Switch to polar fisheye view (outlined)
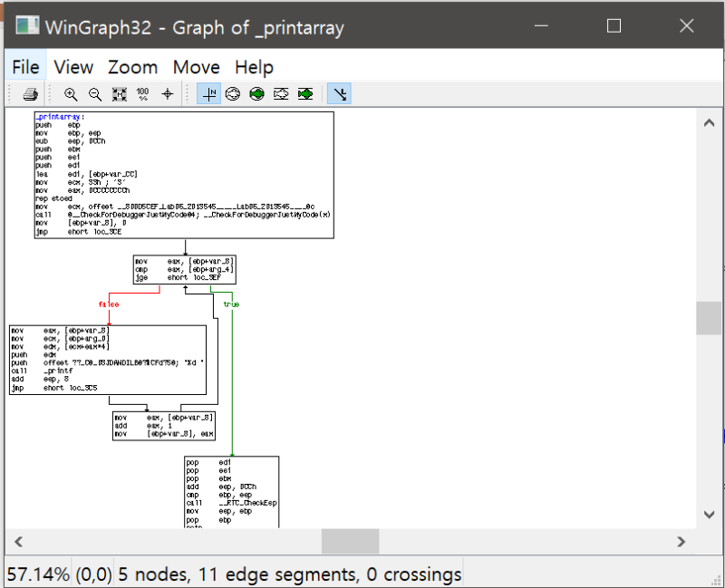The width and height of the screenshot is (725, 588). [x=233, y=94]
